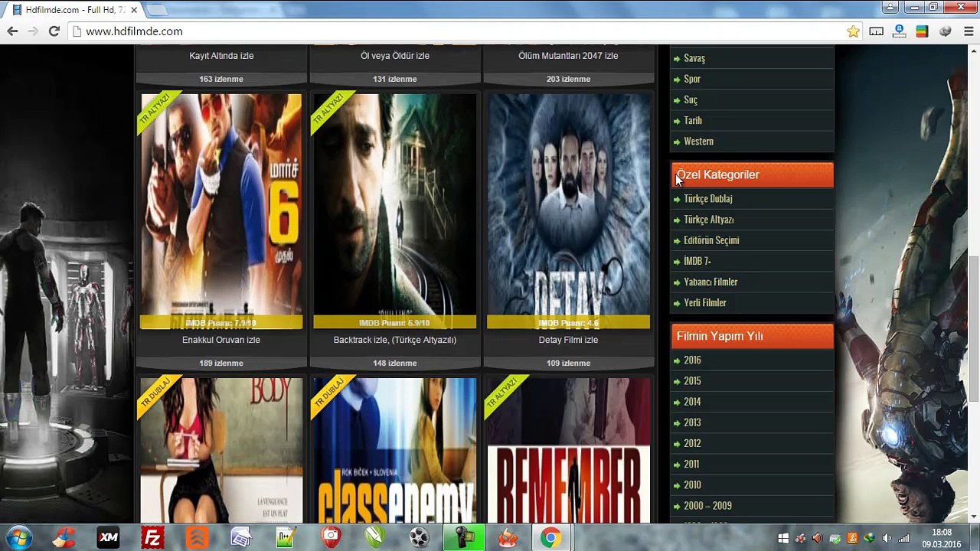Viewport: 980px width, 551px height.
Task: Bookmark this page with the star icon
Action: click(x=853, y=31)
